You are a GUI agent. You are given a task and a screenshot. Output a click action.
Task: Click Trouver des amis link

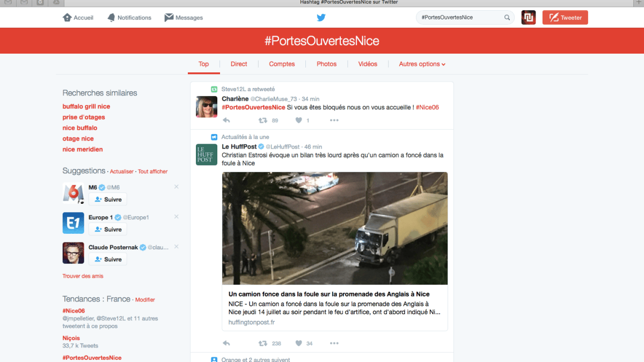click(83, 276)
